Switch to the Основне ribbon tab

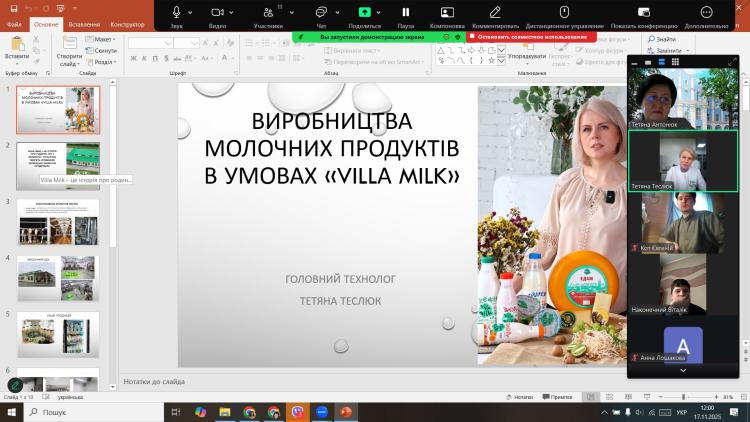point(46,24)
